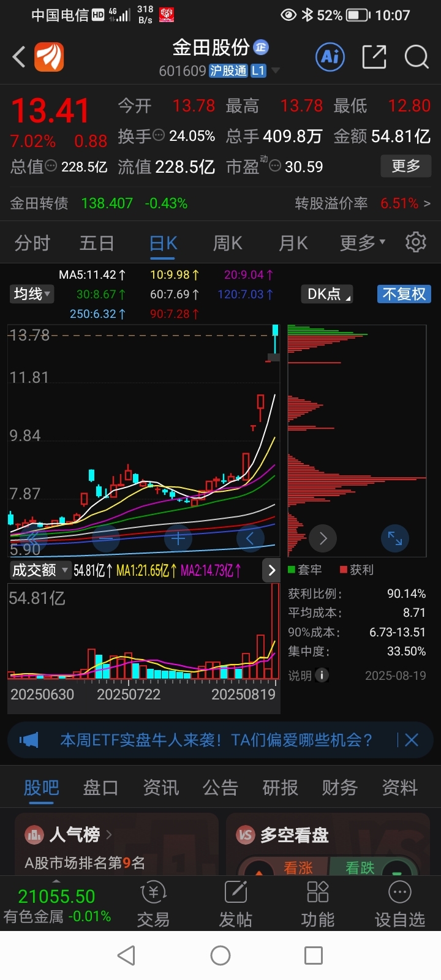Open 发帖 post icon
441x980 pixels.
(236, 892)
